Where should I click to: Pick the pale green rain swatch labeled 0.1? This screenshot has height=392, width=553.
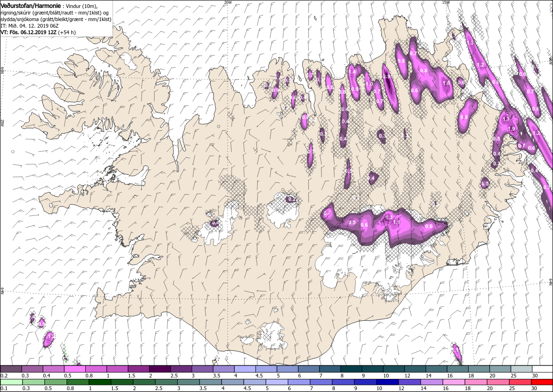coord(12,382)
